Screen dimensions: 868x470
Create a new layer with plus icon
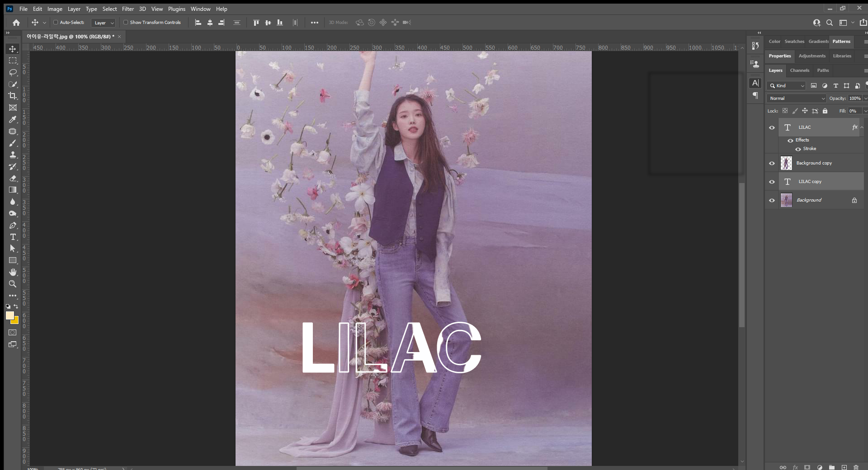click(844, 467)
